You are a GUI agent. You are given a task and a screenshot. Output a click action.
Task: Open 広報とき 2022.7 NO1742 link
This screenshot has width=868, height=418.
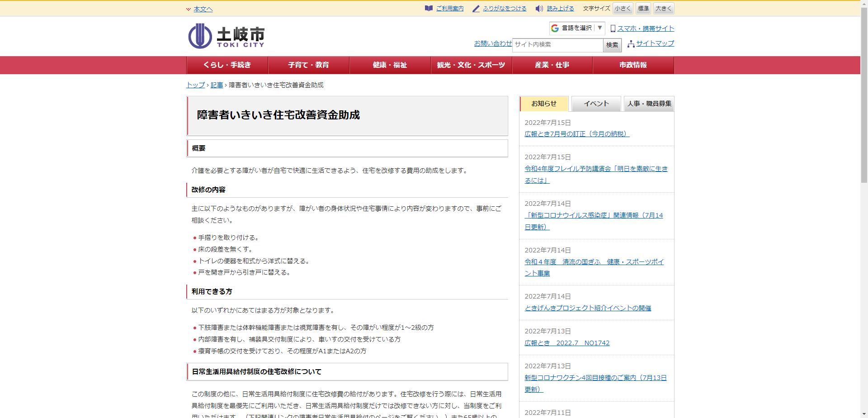[x=567, y=343]
